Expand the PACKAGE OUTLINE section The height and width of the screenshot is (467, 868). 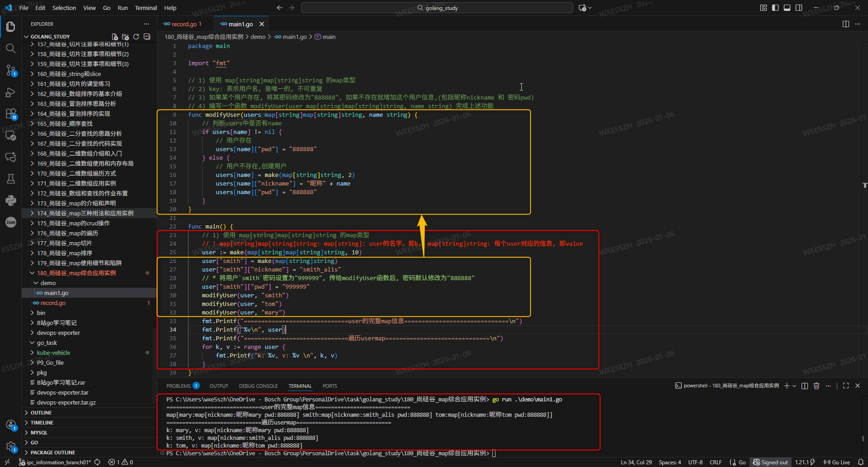(89, 453)
